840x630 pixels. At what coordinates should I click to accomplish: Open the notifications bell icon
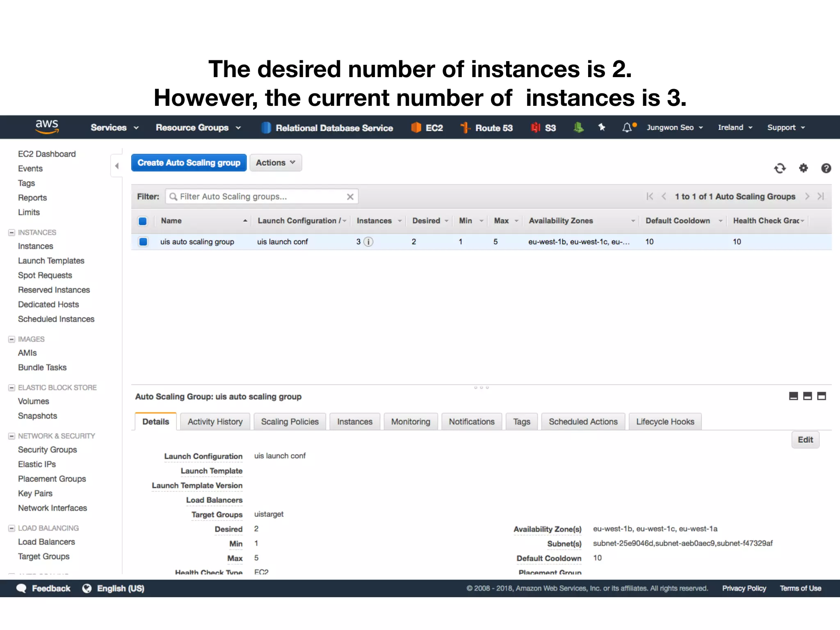(627, 128)
